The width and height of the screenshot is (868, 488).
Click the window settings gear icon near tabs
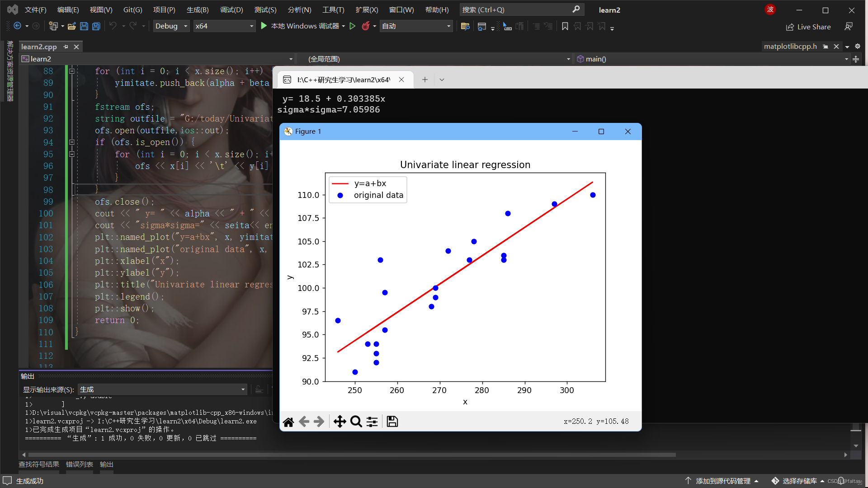pos(857,46)
